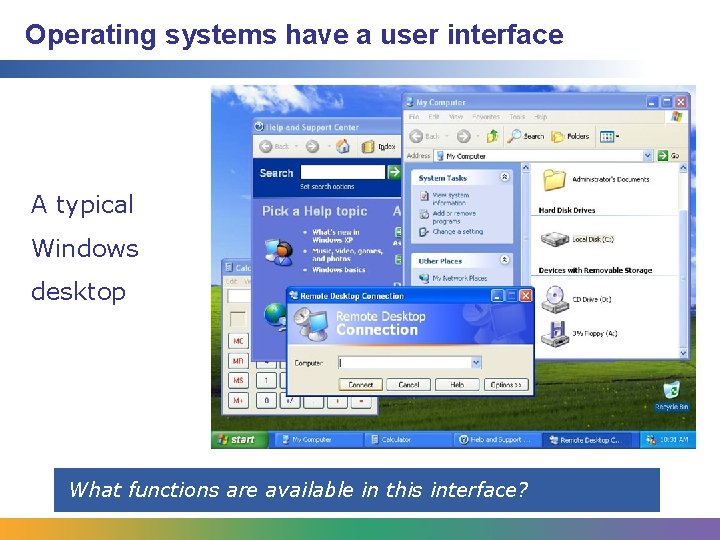Click the MS button in Calculator
This screenshot has width=720, height=540.
238,380
